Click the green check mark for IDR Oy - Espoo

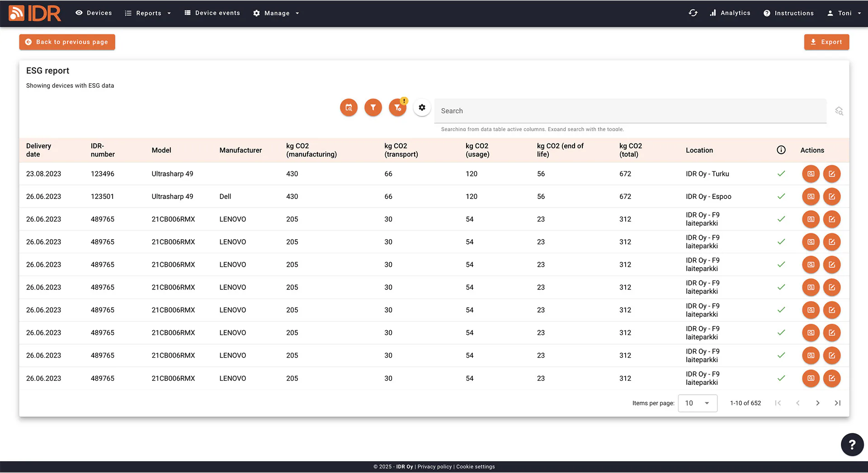coord(781,197)
